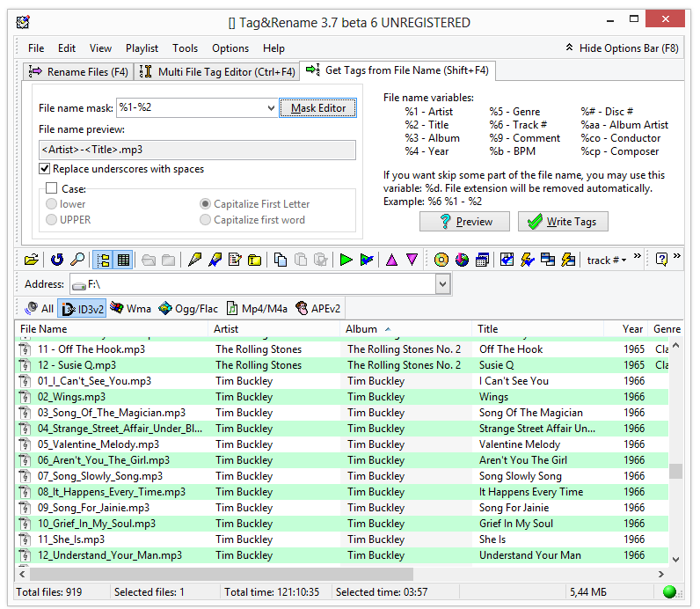Open the Playlist menu
The height and width of the screenshot is (609, 700).
[142, 48]
